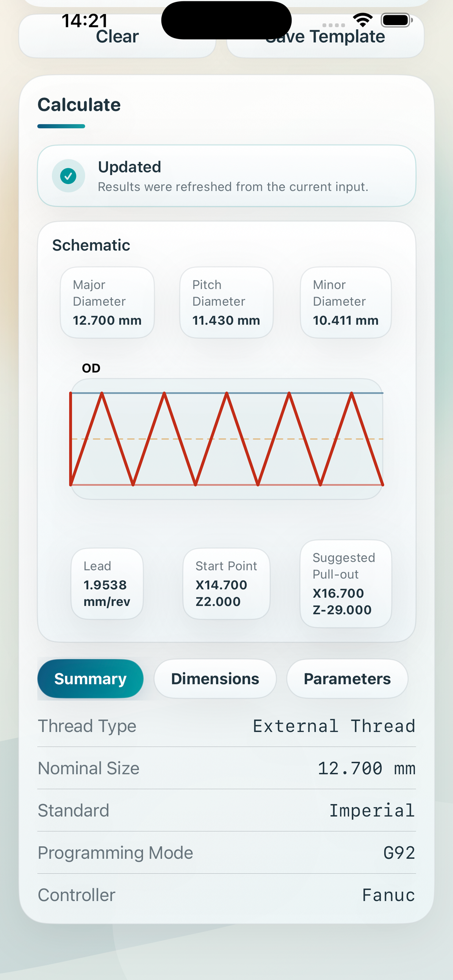Viewport: 453px width, 980px height.
Task: Select the Pitch Diameter 11.430 mm card
Action: click(x=226, y=303)
